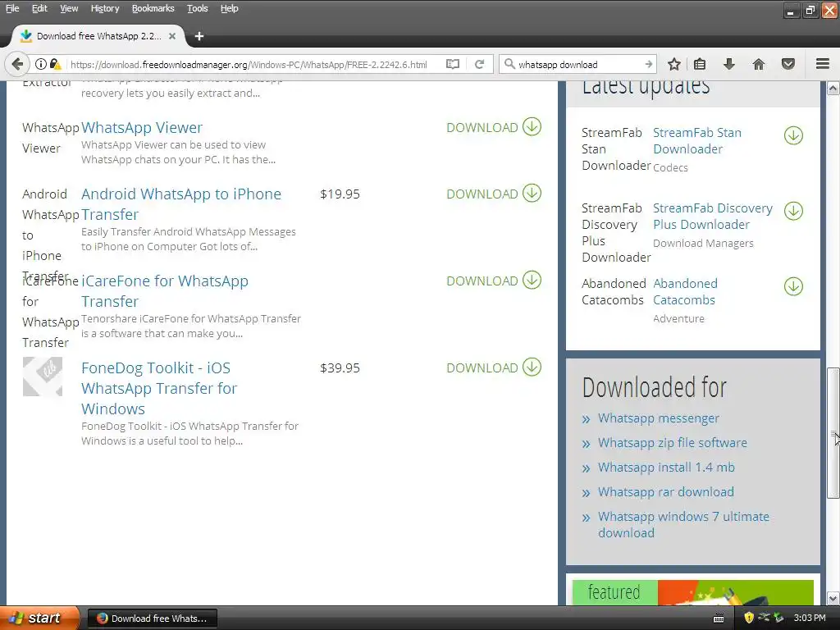
Task: Open site information icon in address bar
Action: (x=41, y=64)
